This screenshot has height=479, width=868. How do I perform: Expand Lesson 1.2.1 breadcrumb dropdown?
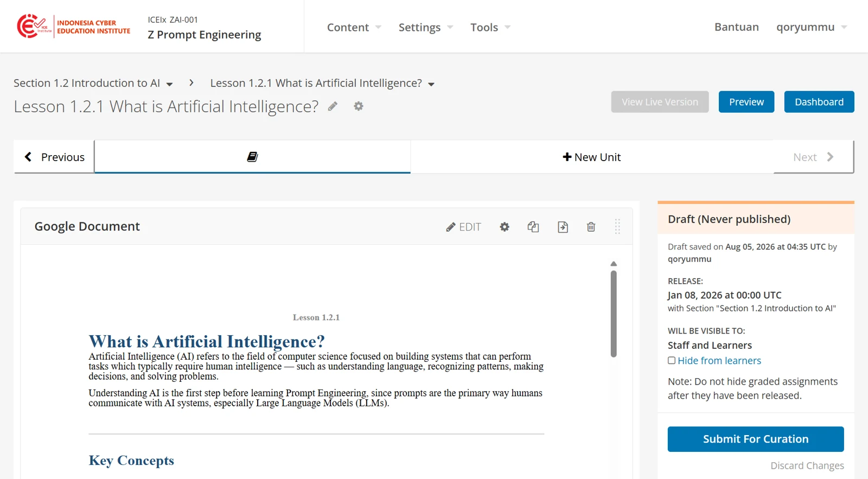coord(322,83)
